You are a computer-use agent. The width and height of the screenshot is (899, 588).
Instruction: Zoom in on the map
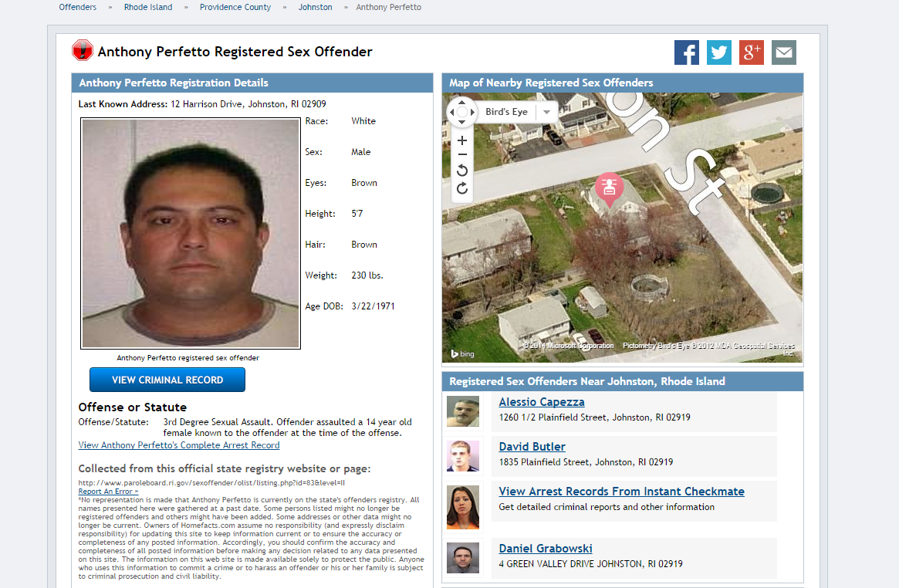pos(462,140)
